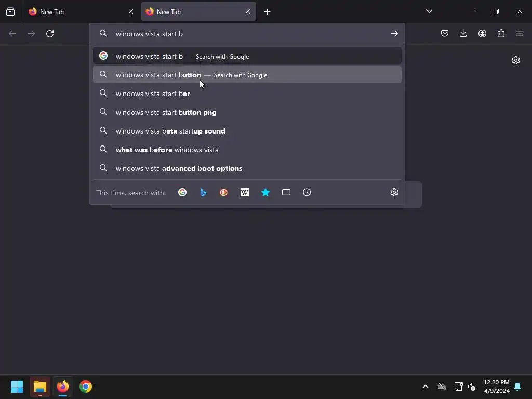The image size is (532, 399).
Task: Search history with the clock icon
Action: [307, 192]
